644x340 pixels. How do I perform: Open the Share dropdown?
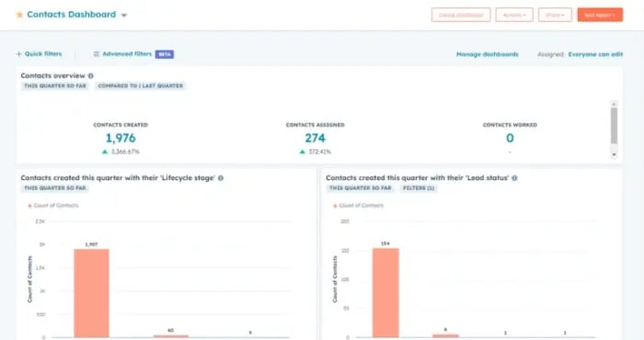tap(555, 15)
